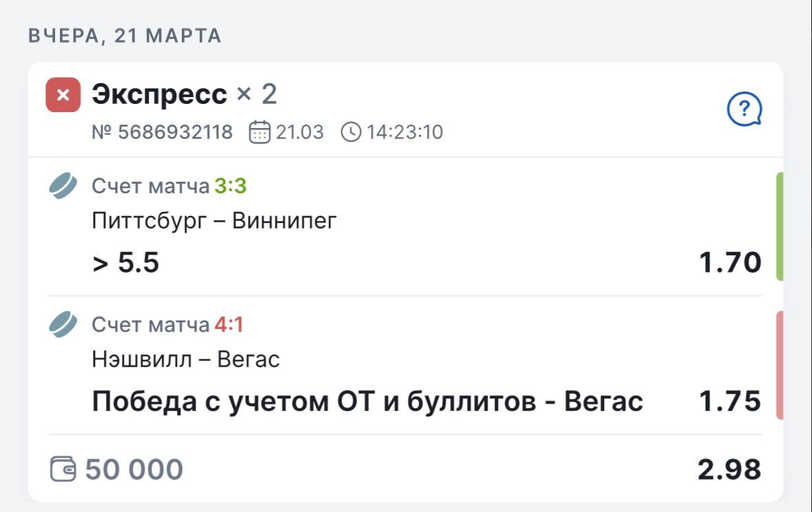Click the 1.70 odds value

(730, 262)
